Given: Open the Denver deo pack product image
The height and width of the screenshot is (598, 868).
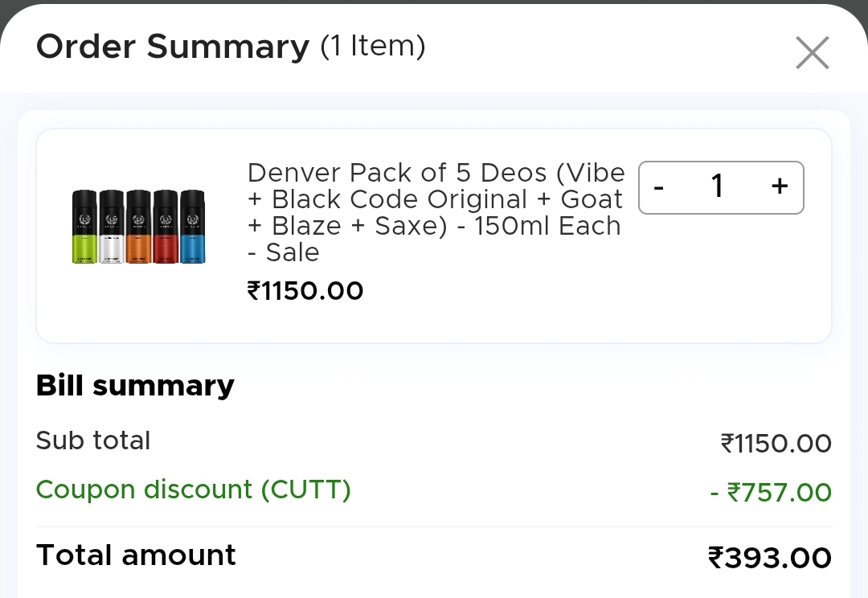Looking at the screenshot, I should point(138,227).
